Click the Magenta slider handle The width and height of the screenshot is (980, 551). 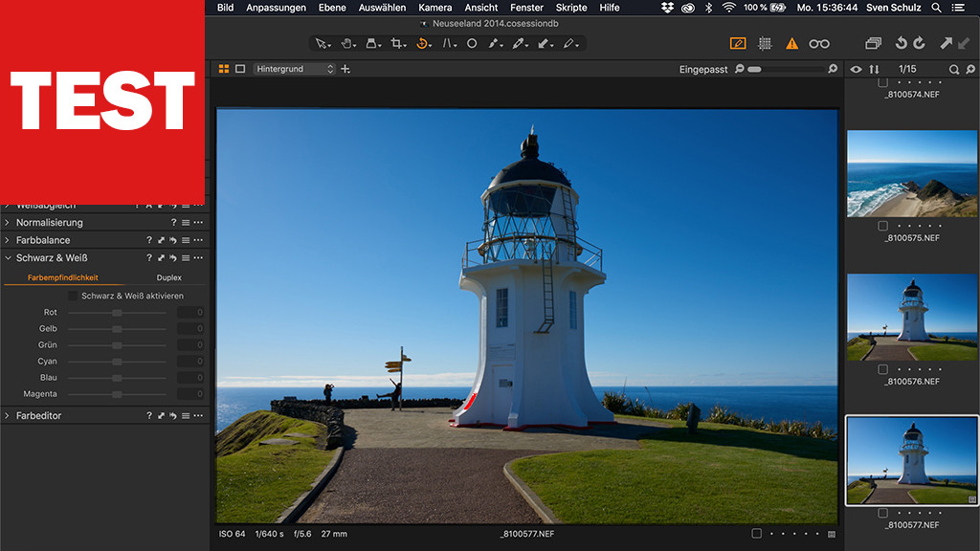point(117,394)
